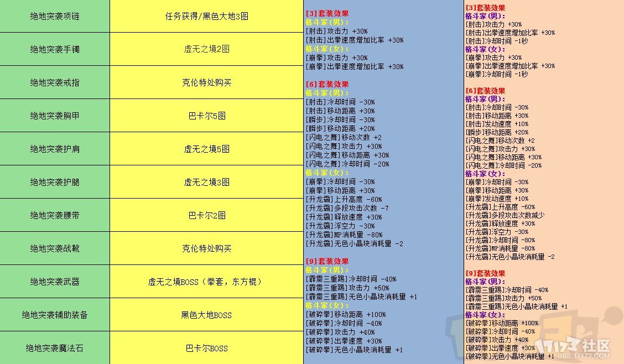Click the 黑色大地BOSS source cell

coord(206,315)
